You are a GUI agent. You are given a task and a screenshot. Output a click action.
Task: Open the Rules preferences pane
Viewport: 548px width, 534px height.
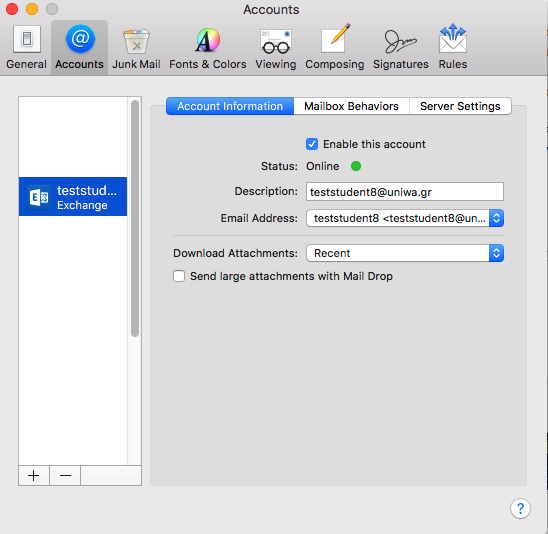453,47
